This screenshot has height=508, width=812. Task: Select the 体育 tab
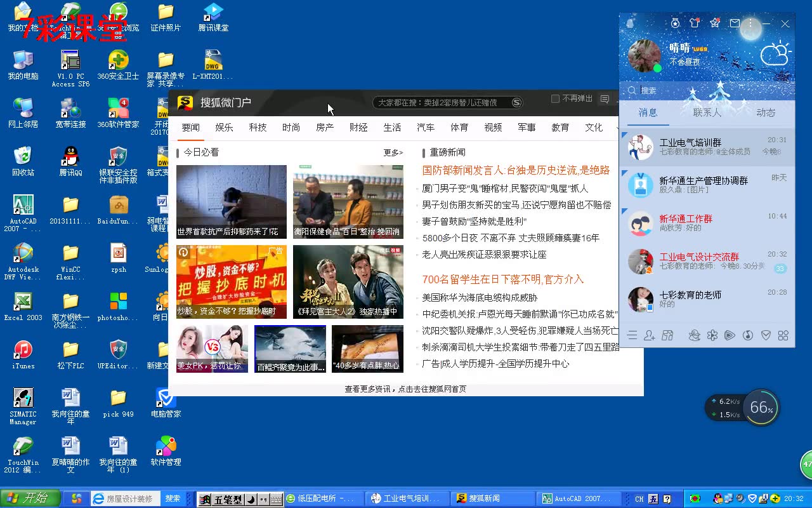(459, 128)
